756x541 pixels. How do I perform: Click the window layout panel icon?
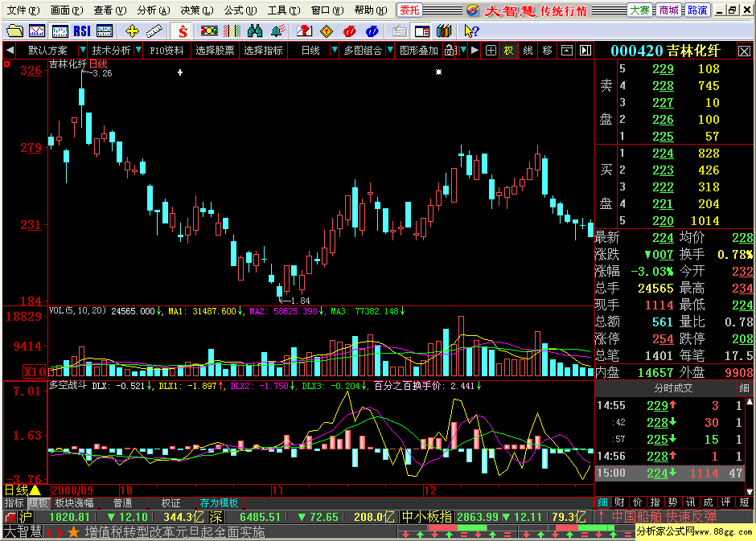click(x=422, y=31)
